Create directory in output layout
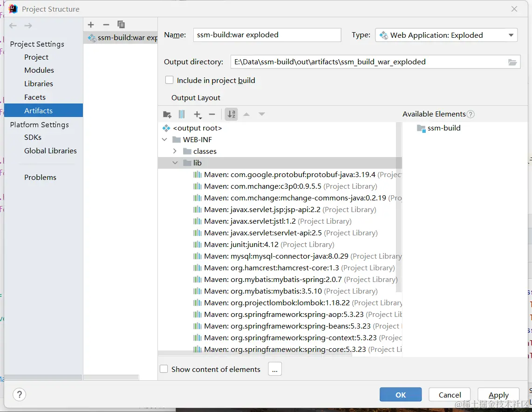 (167, 114)
